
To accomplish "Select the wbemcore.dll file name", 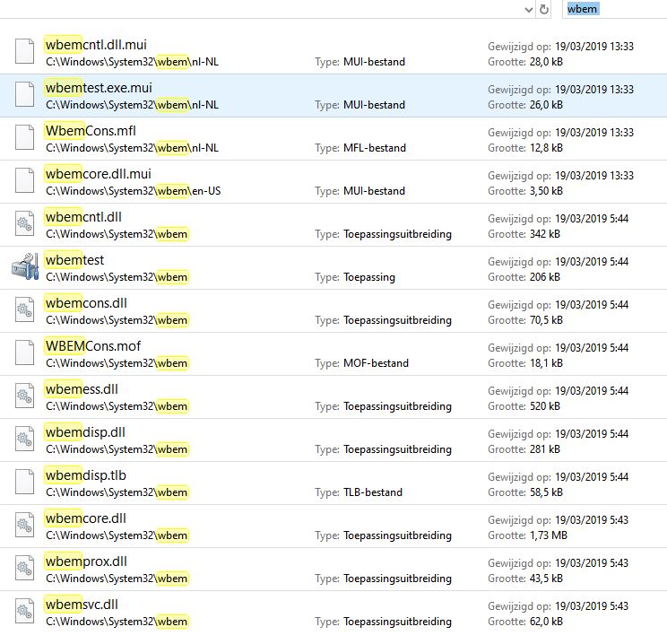I will click(85, 518).
